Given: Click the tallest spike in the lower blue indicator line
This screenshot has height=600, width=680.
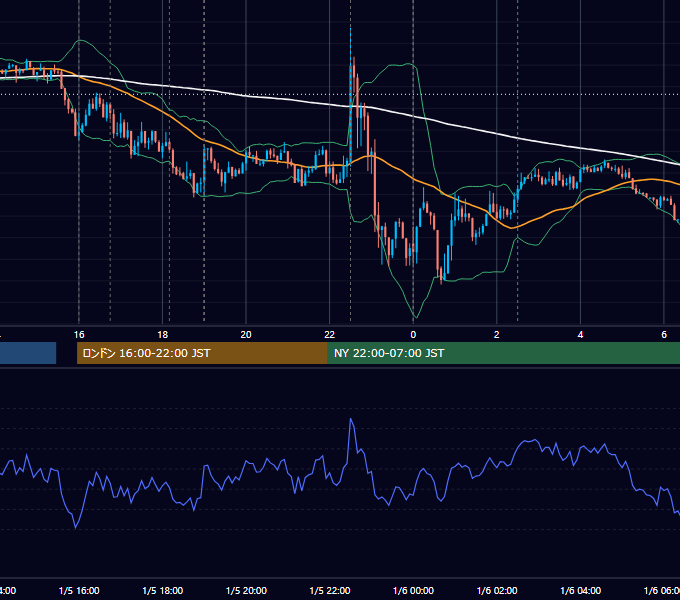Looking at the screenshot, I should pyautogui.click(x=351, y=419).
